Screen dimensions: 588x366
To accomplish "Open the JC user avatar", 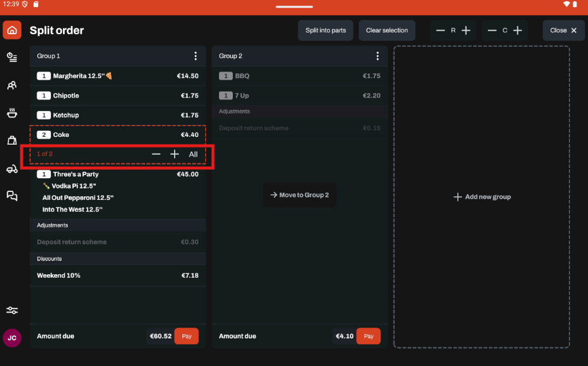I will pyautogui.click(x=12, y=338).
